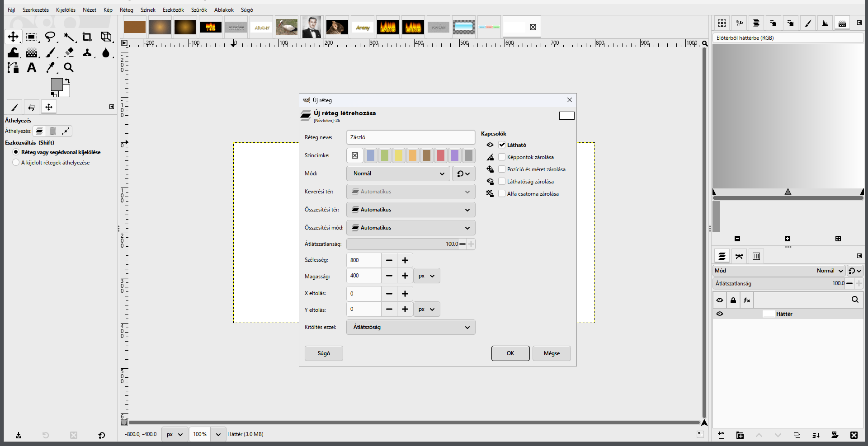
Task: Select the Paintbrush tool
Action: tap(51, 53)
